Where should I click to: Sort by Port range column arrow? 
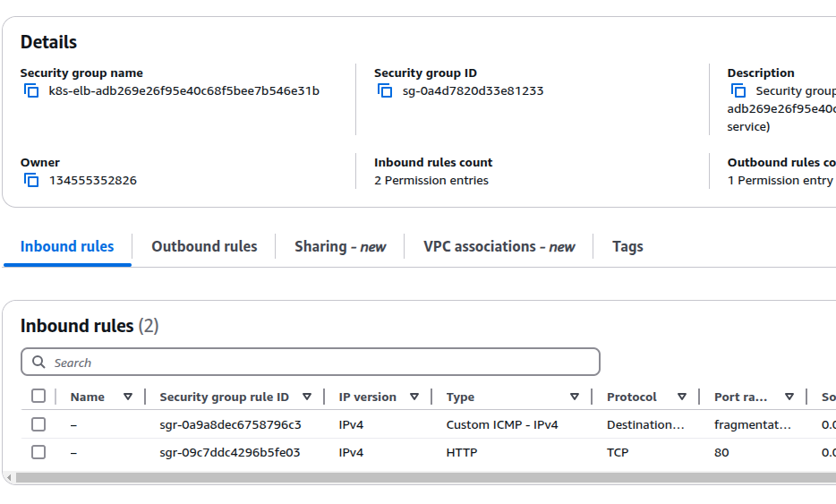789,397
